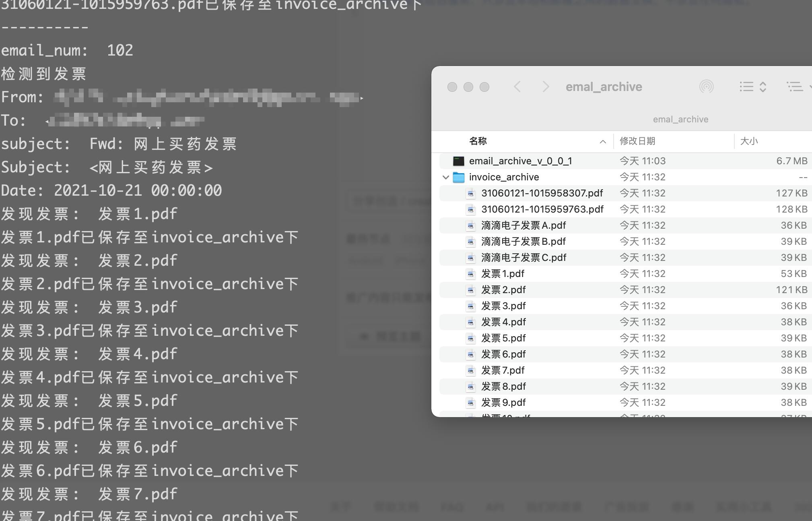This screenshot has width=812, height=521.
Task: Sort by 名称 column header
Action: click(x=478, y=141)
